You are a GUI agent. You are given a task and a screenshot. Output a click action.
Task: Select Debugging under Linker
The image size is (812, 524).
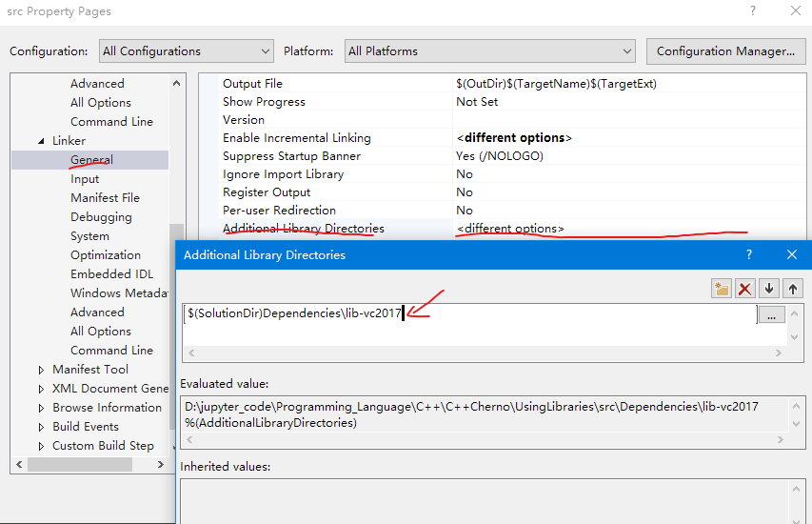[x=101, y=217]
